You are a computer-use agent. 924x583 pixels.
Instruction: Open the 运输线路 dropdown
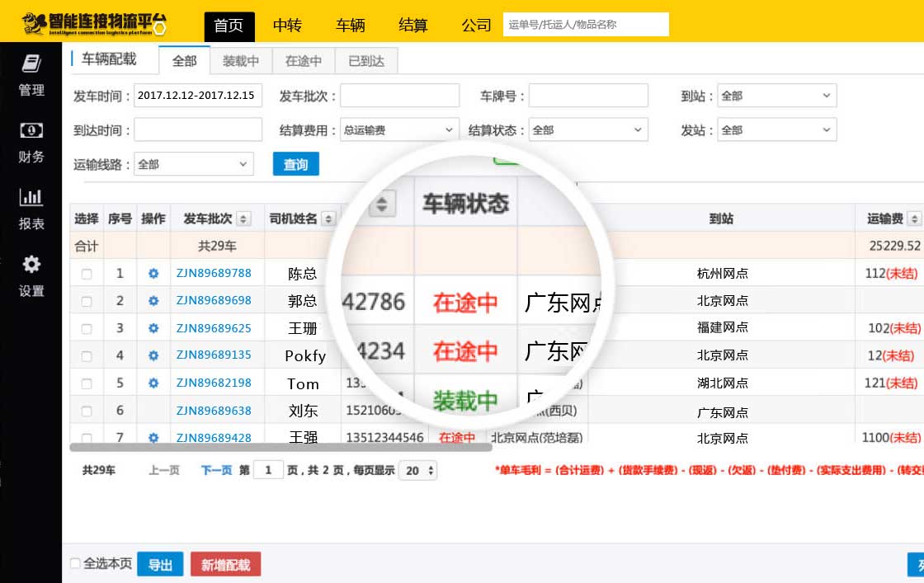point(194,164)
